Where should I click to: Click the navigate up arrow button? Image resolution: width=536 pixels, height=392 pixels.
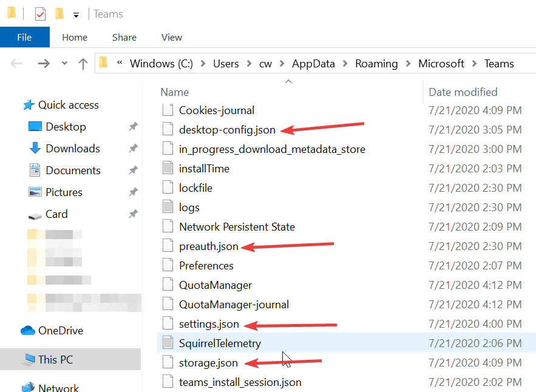coord(83,63)
